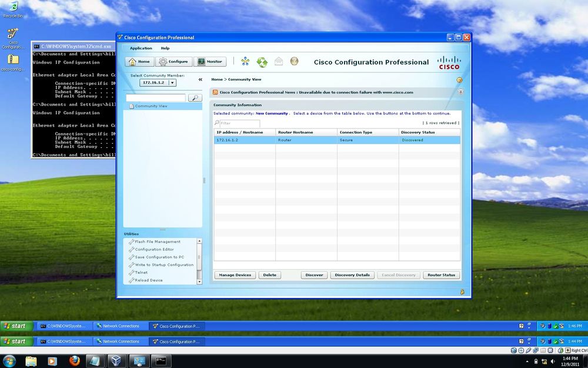Click the Home toolbar button
Viewport: 588px width, 368px height.
click(x=139, y=62)
